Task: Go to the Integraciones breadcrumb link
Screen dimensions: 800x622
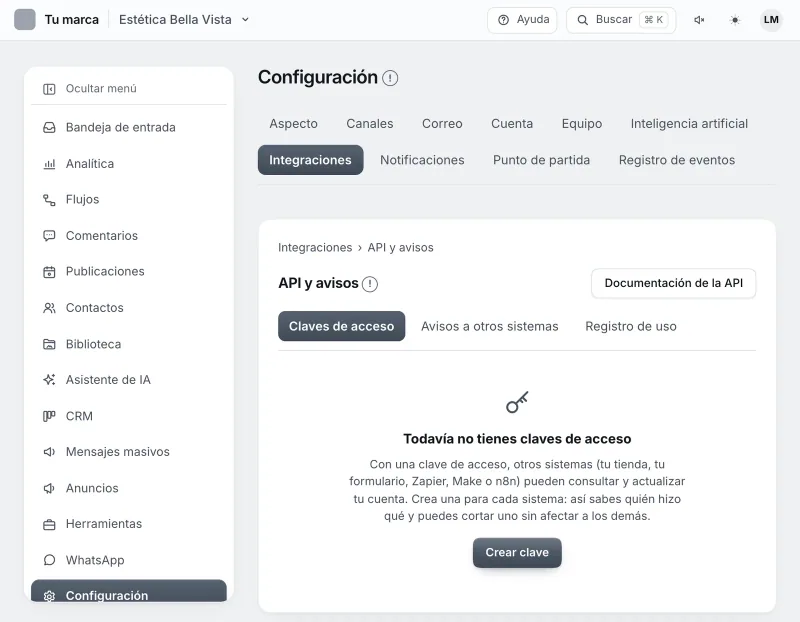Action: (x=315, y=247)
